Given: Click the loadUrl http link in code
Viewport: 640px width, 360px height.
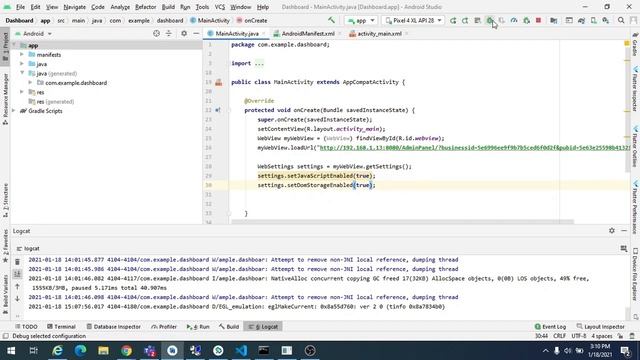Looking at the screenshot, I should (x=475, y=148).
